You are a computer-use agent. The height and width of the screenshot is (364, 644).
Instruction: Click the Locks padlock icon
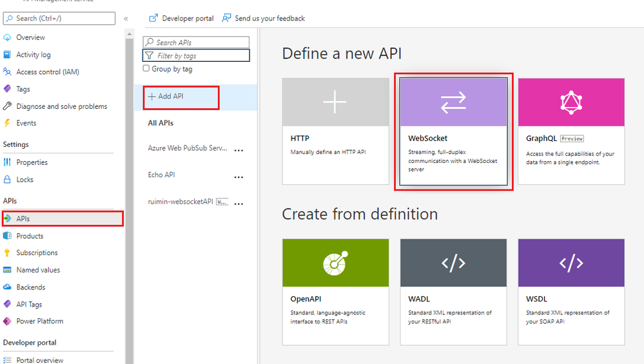(x=7, y=179)
